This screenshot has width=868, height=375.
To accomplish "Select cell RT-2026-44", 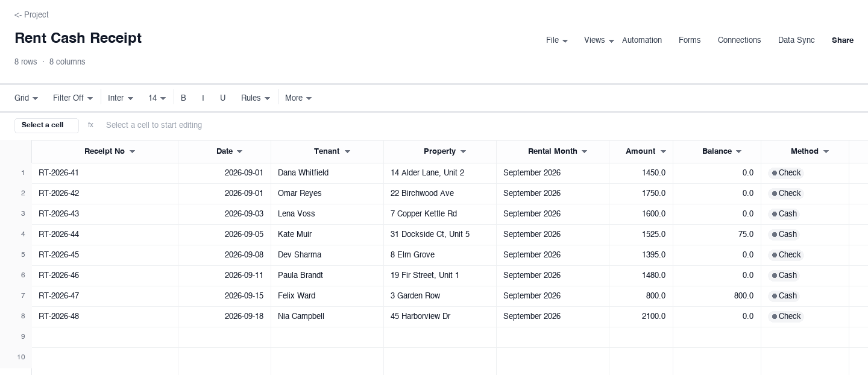I will coord(105,235).
